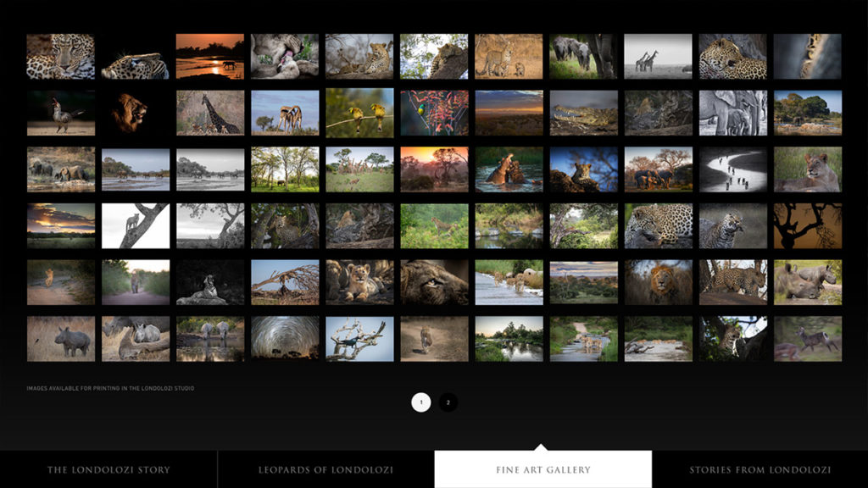View the leopard on white-background tree photo
The image size is (868, 488).
tap(135, 225)
